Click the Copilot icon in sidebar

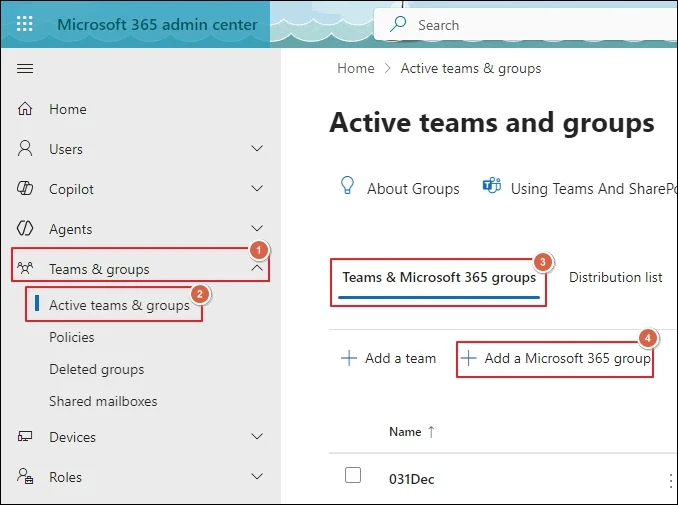(x=25, y=189)
